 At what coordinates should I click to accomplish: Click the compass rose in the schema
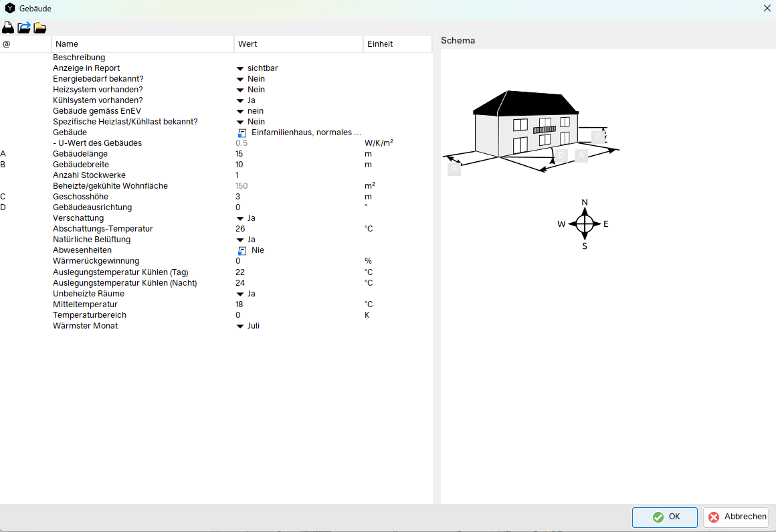(585, 224)
